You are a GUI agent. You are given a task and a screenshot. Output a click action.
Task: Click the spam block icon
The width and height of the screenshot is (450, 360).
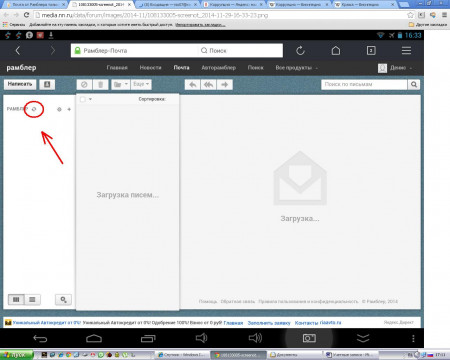pyautogui.click(x=84, y=85)
